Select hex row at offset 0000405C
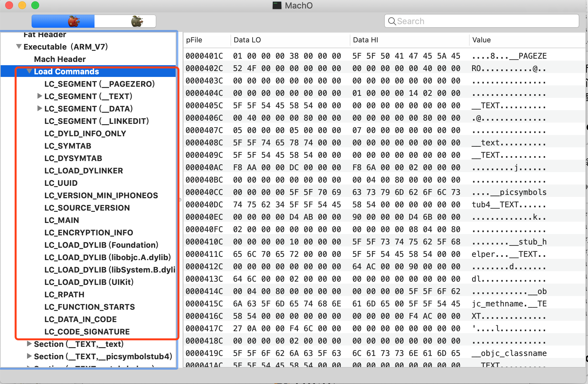The width and height of the screenshot is (588, 384). pyautogui.click(x=384, y=105)
